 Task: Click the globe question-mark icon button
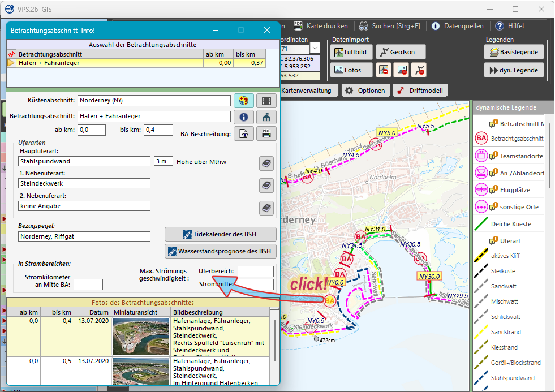point(244,101)
